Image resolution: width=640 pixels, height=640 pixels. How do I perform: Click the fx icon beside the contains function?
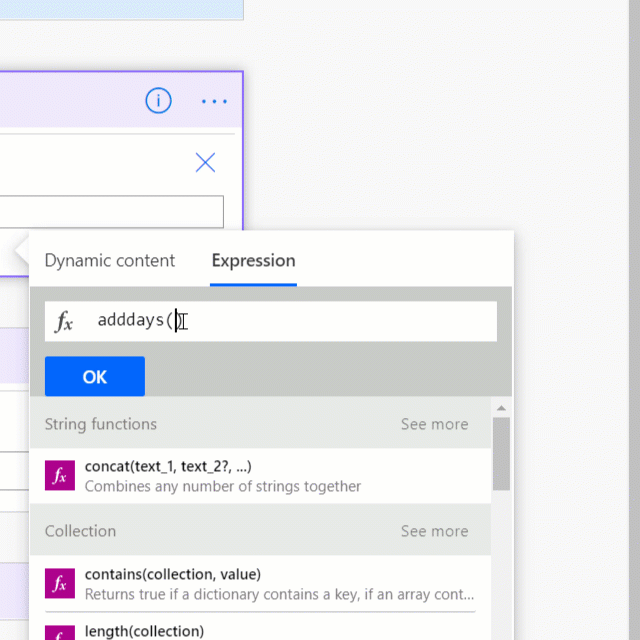point(60,583)
